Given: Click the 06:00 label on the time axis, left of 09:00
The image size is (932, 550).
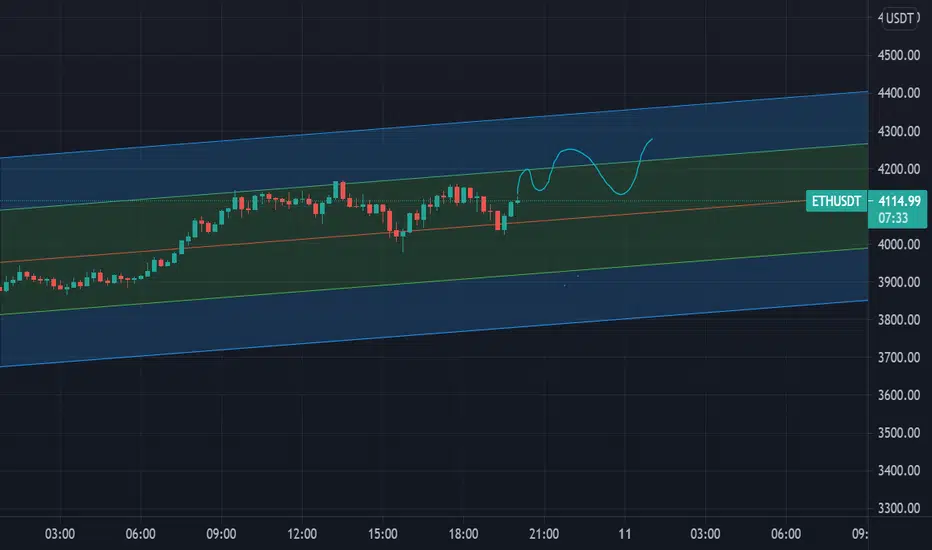Looking at the screenshot, I should pos(141,534).
